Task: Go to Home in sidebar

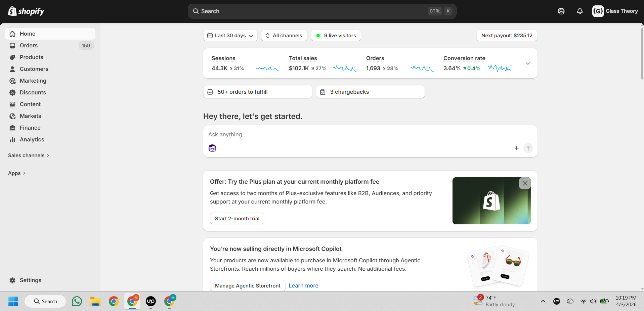Action: [x=50, y=34]
